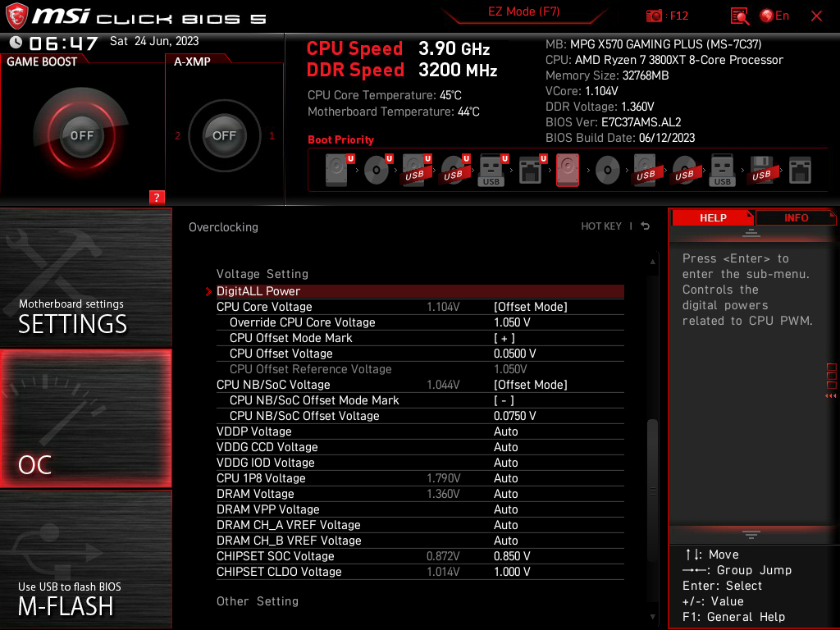Go back using the return arrow icon

click(x=645, y=226)
